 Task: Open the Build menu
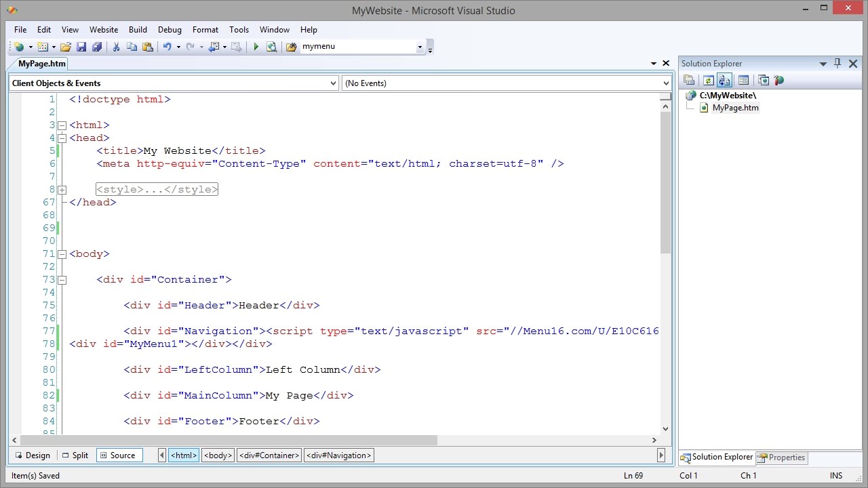pyautogui.click(x=138, y=30)
